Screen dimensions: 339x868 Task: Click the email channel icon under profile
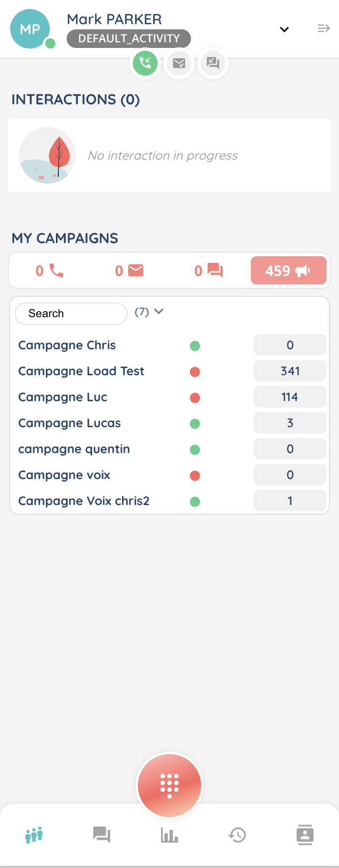point(179,63)
